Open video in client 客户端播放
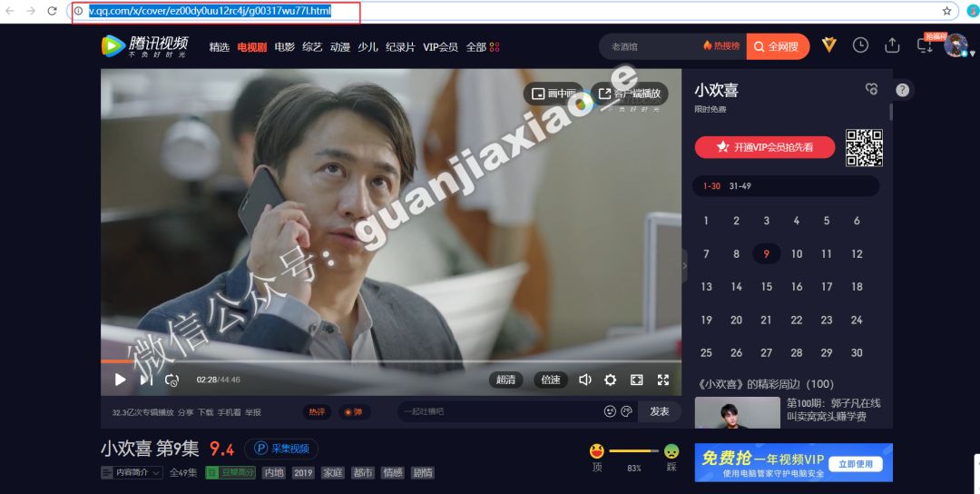The width and height of the screenshot is (980, 494). pos(630,94)
